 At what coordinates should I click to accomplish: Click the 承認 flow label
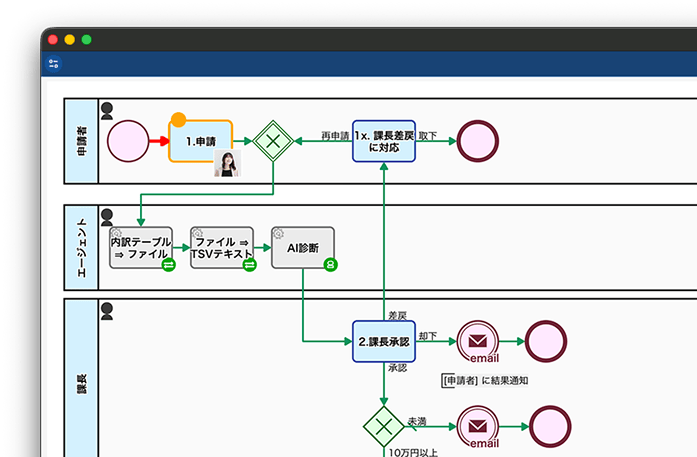(397, 368)
